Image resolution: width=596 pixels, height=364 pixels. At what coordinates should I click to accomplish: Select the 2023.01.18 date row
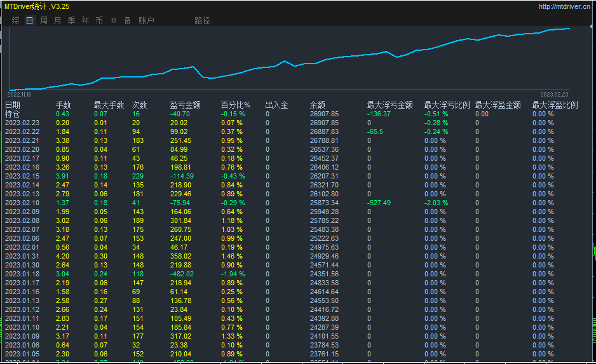pyautogui.click(x=22, y=274)
